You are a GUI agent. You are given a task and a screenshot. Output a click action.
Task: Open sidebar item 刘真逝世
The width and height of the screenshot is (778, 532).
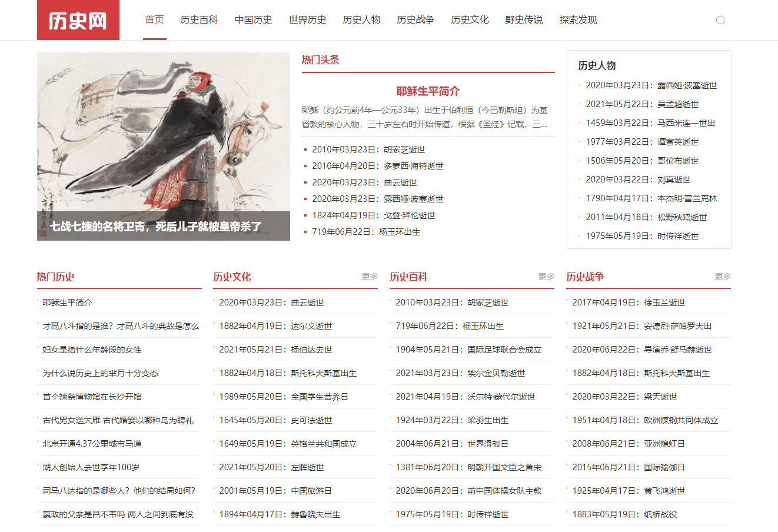tap(638, 179)
